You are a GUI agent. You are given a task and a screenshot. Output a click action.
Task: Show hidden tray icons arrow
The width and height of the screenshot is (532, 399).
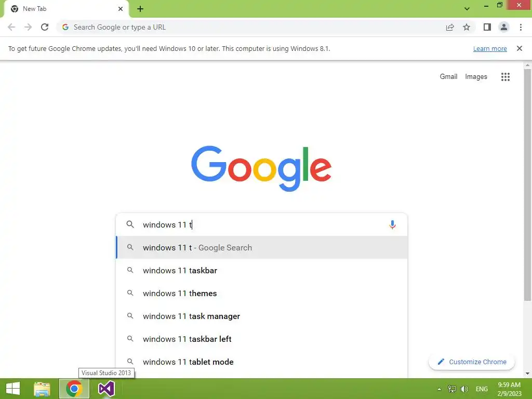(x=439, y=389)
